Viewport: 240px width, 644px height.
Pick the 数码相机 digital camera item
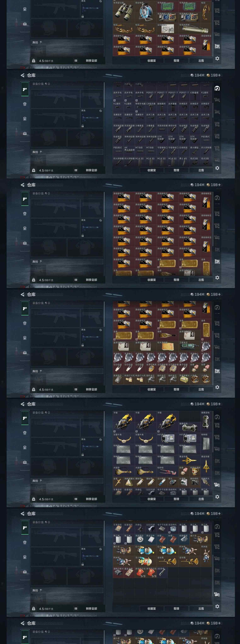coord(195,482)
